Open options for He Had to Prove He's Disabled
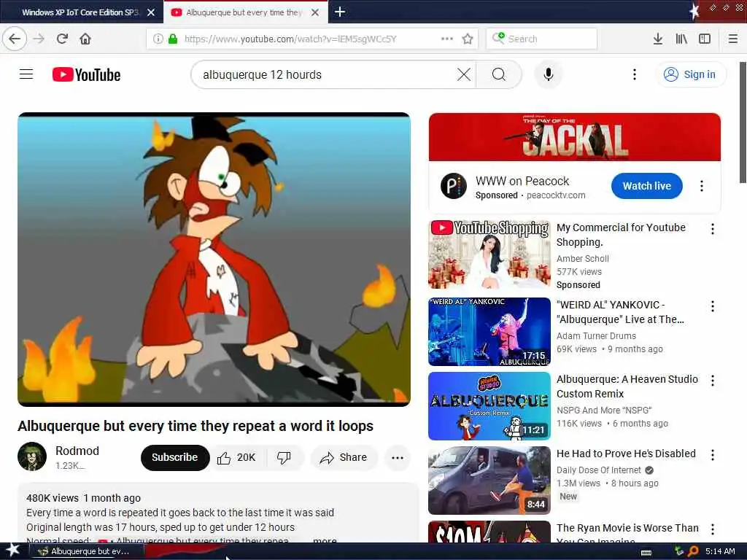 pos(712,455)
